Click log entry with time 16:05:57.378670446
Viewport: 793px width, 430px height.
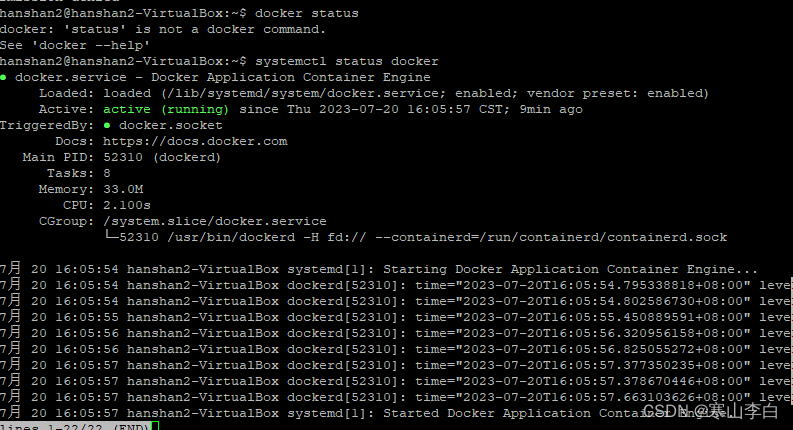click(394, 381)
